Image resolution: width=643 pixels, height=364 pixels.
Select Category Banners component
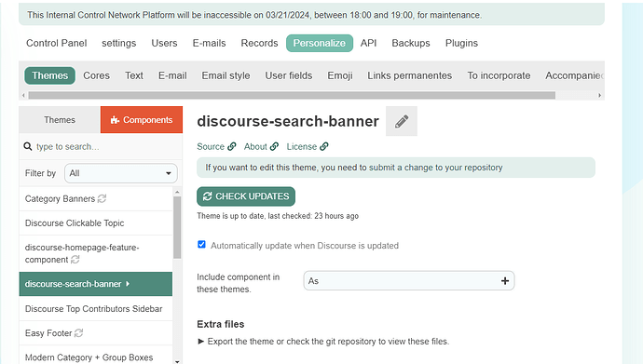(x=96, y=199)
